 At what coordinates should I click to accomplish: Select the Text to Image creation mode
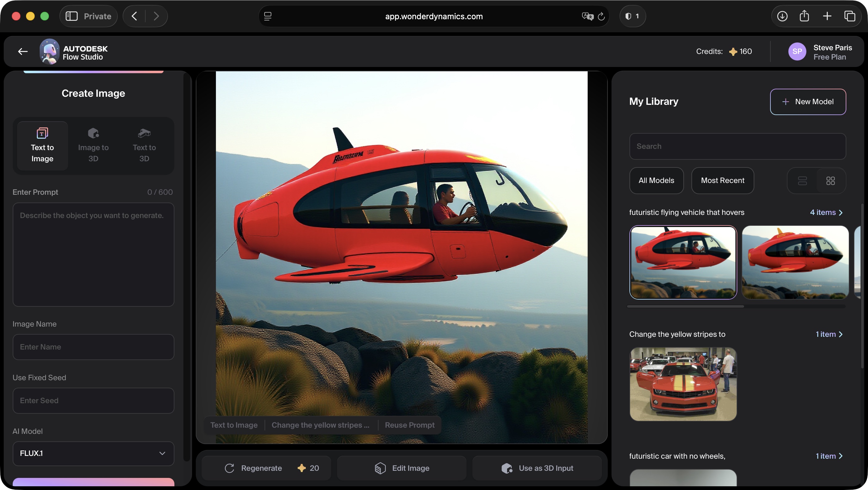(42, 146)
